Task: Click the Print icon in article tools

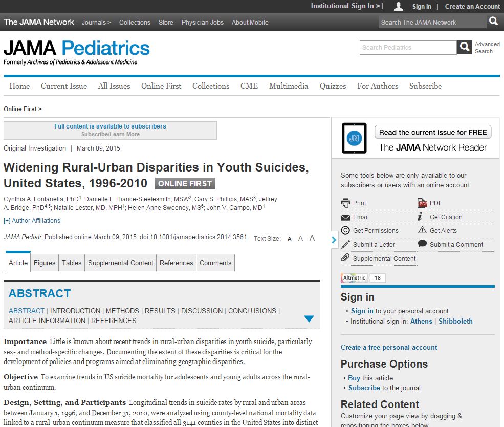Action: (346, 203)
